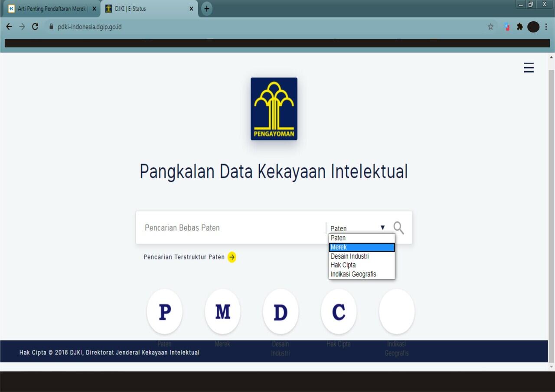
Task: Close the Arti Penting Pendaftaran Merek tab
Action: point(94,9)
